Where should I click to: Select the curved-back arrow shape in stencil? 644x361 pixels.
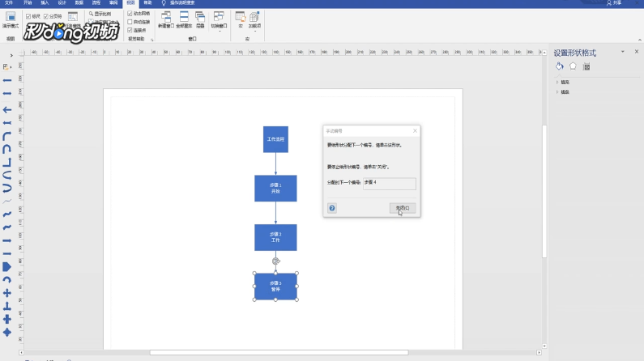(x=7, y=280)
